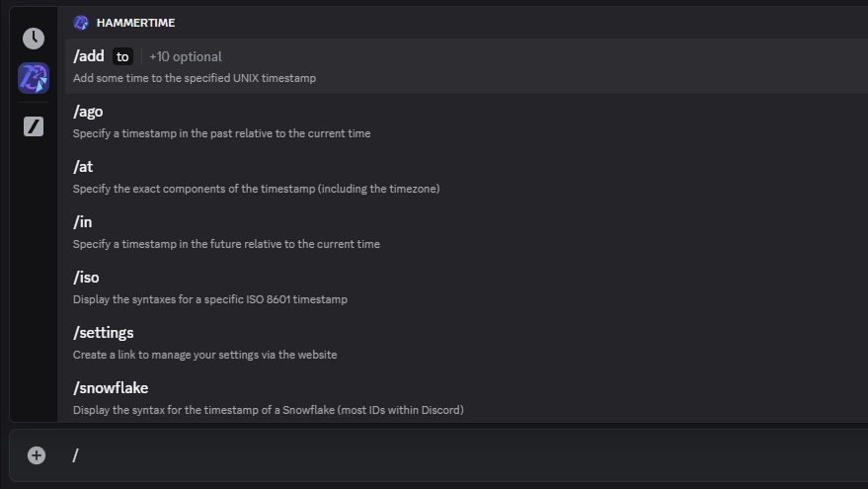Show the +10 optional parameters

click(x=186, y=56)
